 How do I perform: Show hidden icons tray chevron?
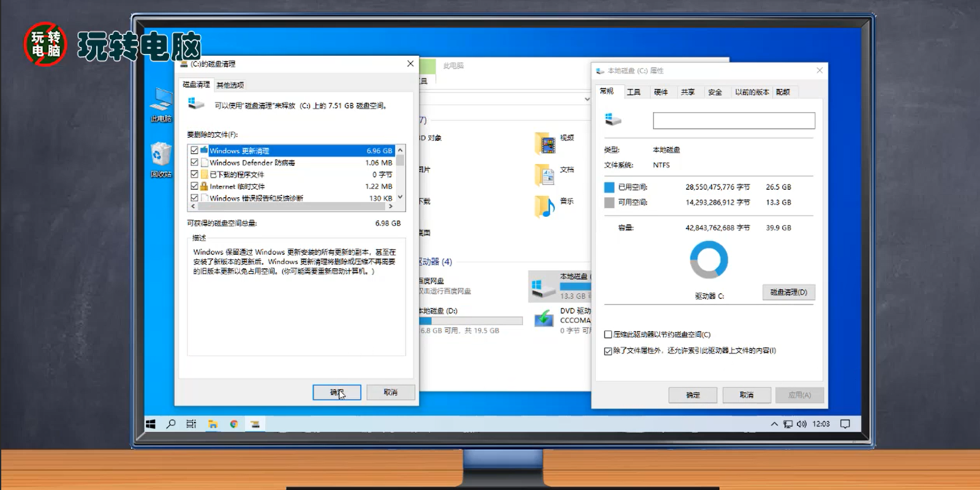[x=774, y=424]
